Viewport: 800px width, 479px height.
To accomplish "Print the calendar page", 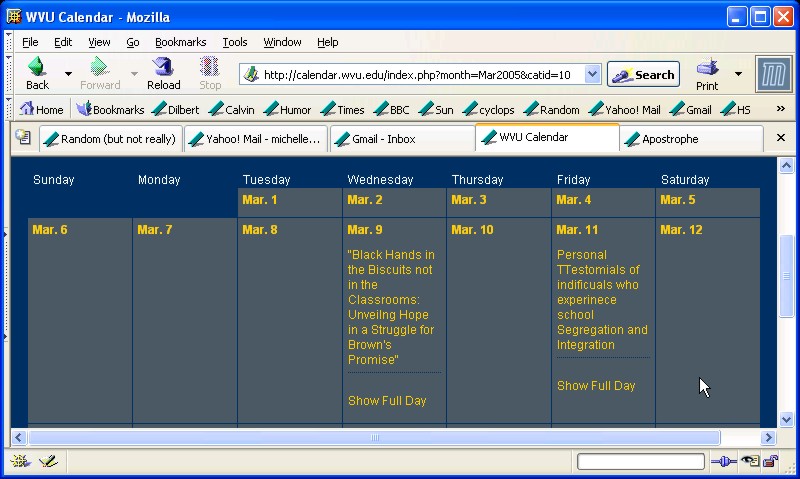I will point(707,74).
